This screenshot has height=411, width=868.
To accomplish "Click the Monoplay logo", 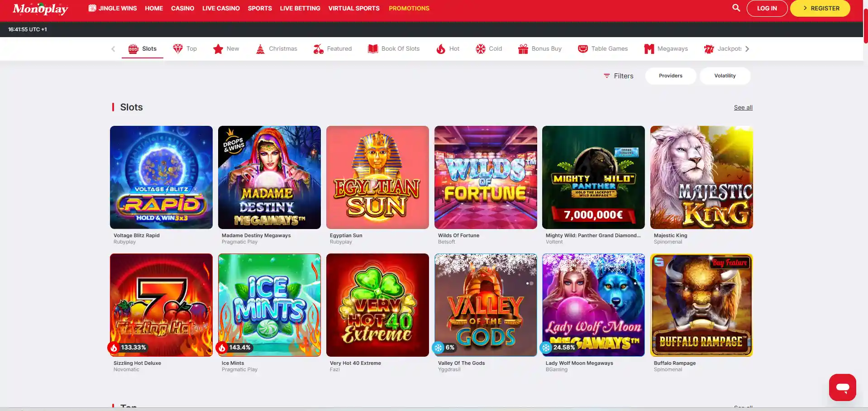I will 40,9.
